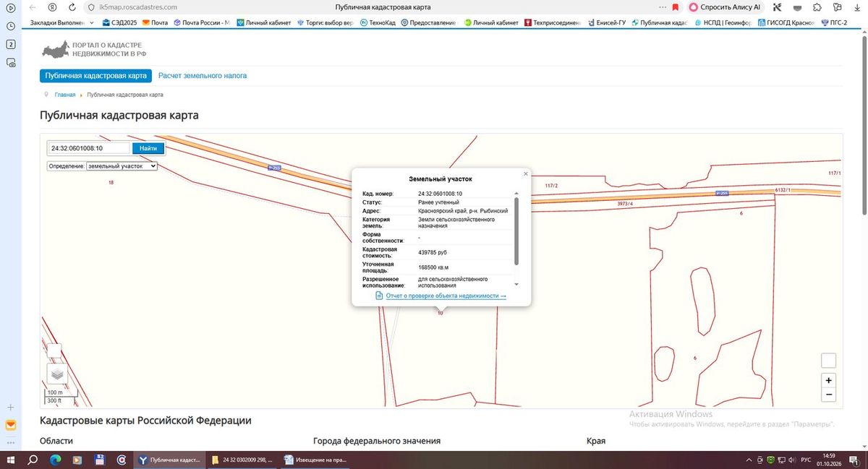Click the Спросить Алису AI button
Image resolution: width=868 pixels, height=469 pixels.
click(x=725, y=7)
